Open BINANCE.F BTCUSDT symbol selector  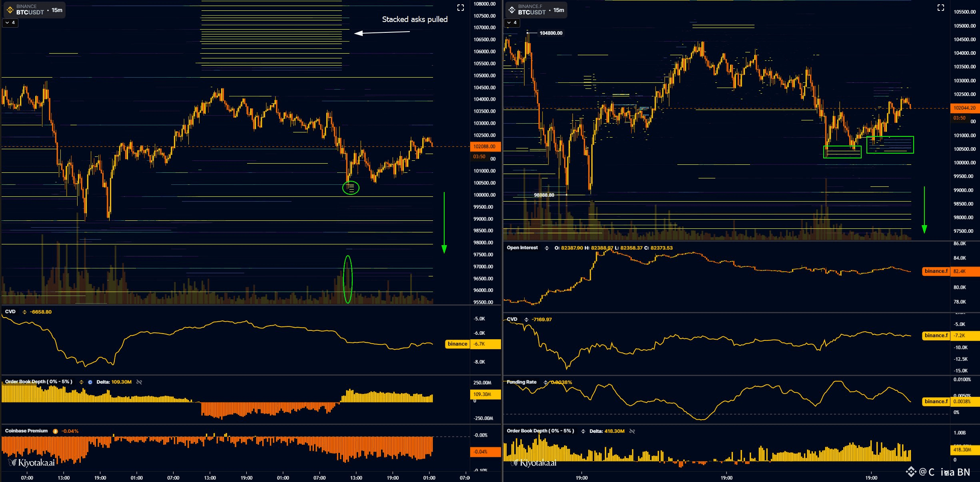coord(531,9)
